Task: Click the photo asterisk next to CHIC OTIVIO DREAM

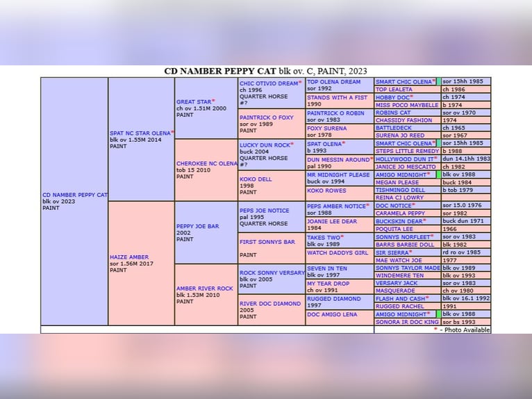Action: (300, 83)
